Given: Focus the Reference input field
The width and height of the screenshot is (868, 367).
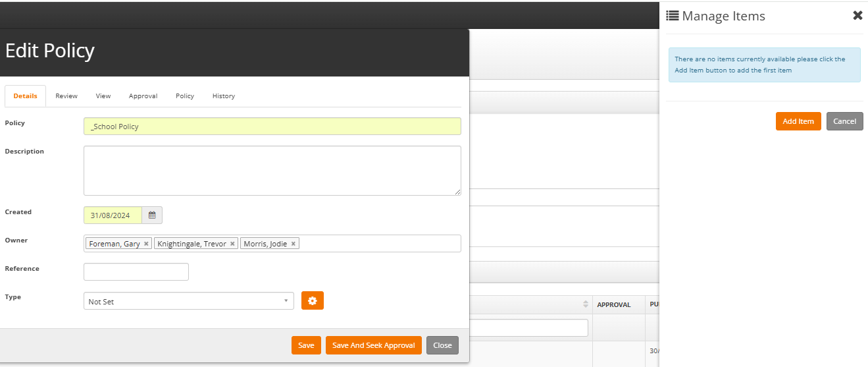Looking at the screenshot, I should coord(136,271).
